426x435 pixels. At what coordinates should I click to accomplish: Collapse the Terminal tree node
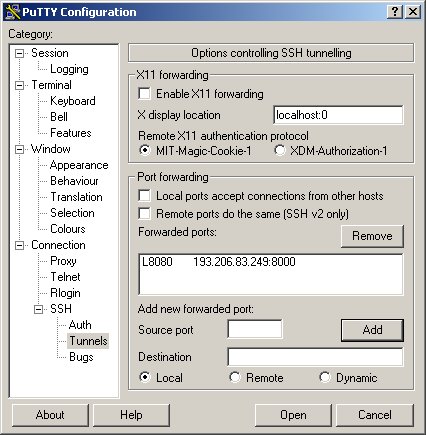pyautogui.click(x=20, y=85)
